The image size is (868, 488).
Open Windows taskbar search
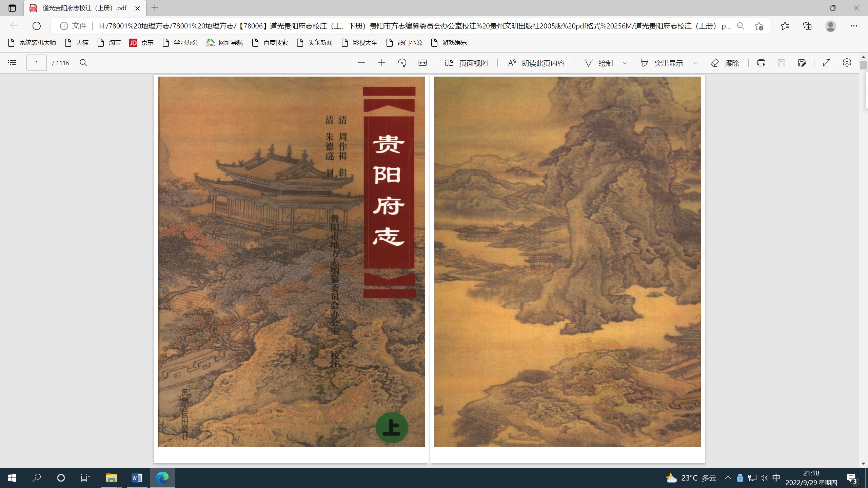(x=37, y=478)
